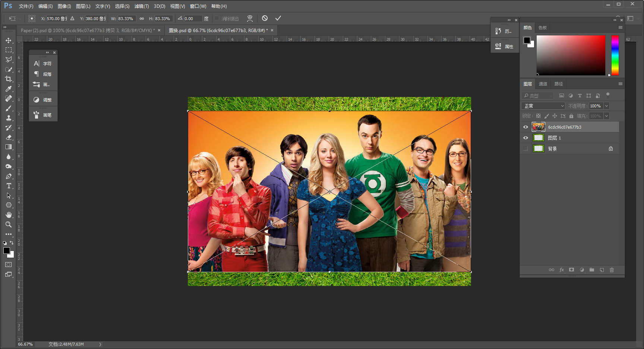Select the Zoom tool

click(x=9, y=224)
